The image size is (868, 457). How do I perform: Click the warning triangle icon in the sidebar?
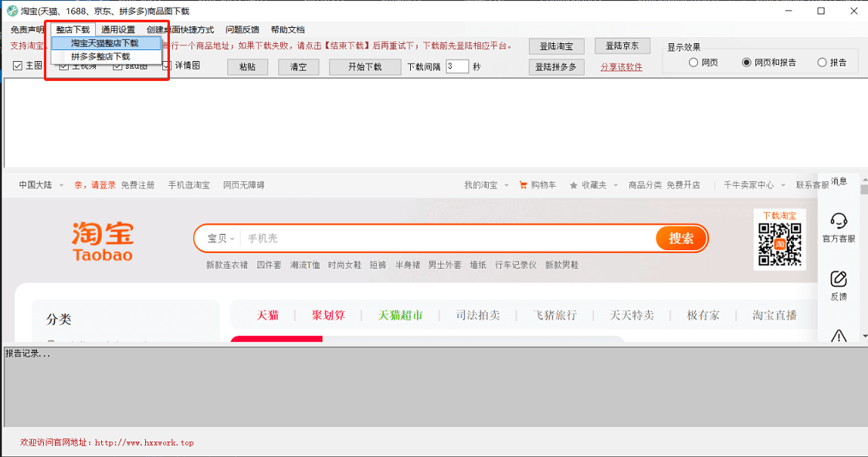(839, 335)
